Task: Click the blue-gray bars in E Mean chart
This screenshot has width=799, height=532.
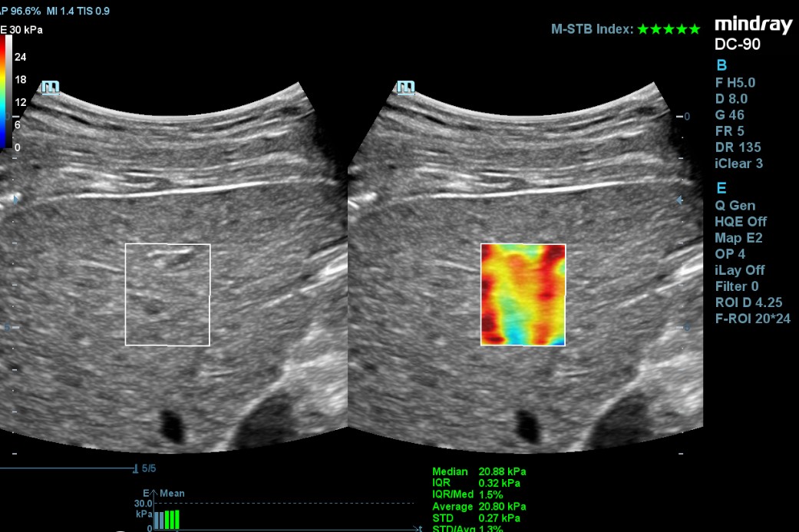Action: point(158,520)
